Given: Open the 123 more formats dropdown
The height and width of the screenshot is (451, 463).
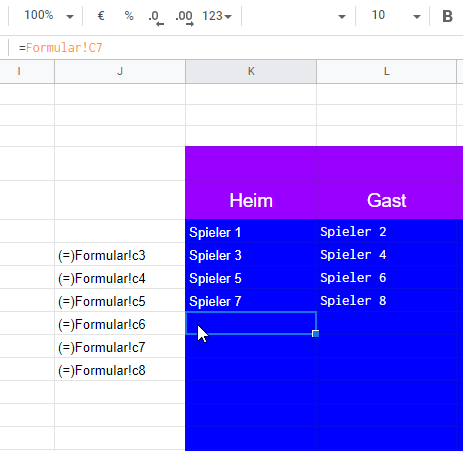Looking at the screenshot, I should (x=217, y=16).
